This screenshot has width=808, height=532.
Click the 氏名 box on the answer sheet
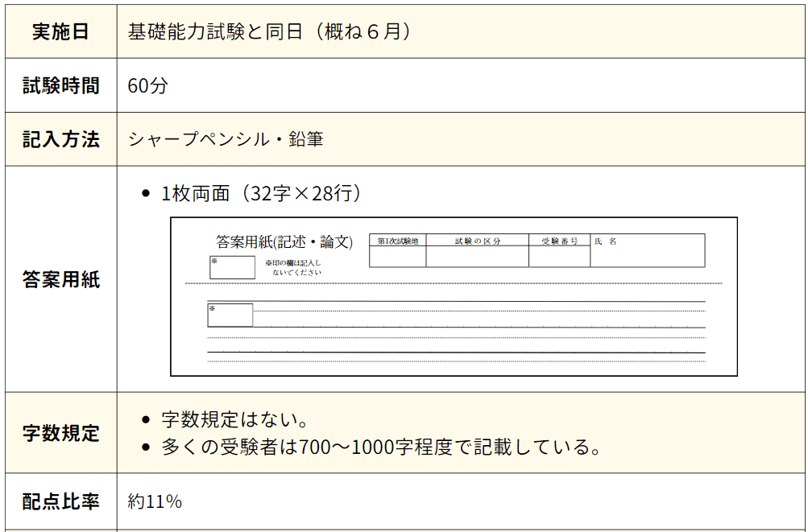pyautogui.click(x=648, y=250)
